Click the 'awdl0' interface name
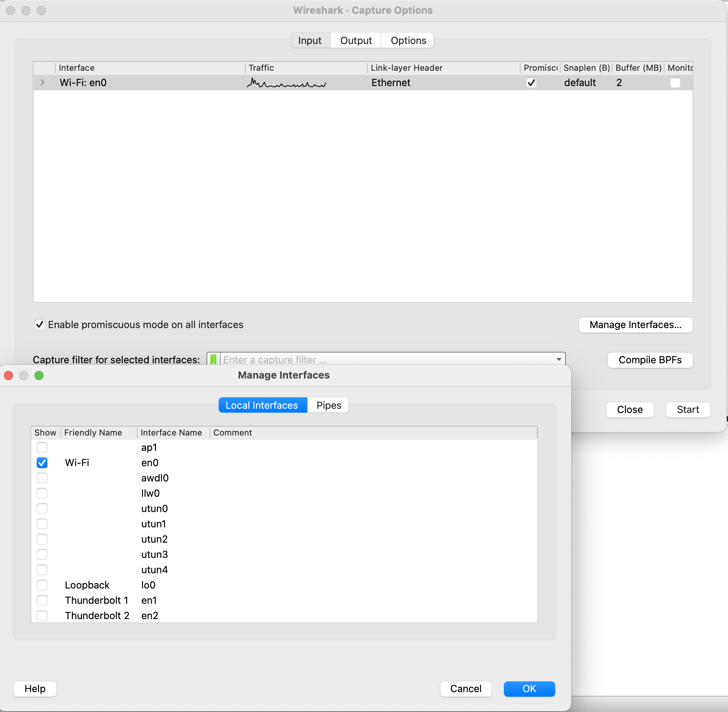 pos(155,478)
